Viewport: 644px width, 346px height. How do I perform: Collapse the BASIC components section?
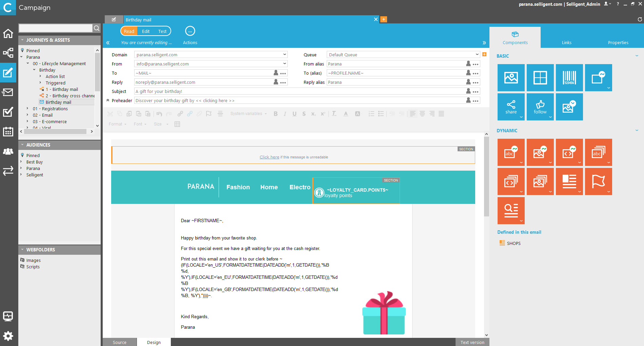tap(637, 56)
